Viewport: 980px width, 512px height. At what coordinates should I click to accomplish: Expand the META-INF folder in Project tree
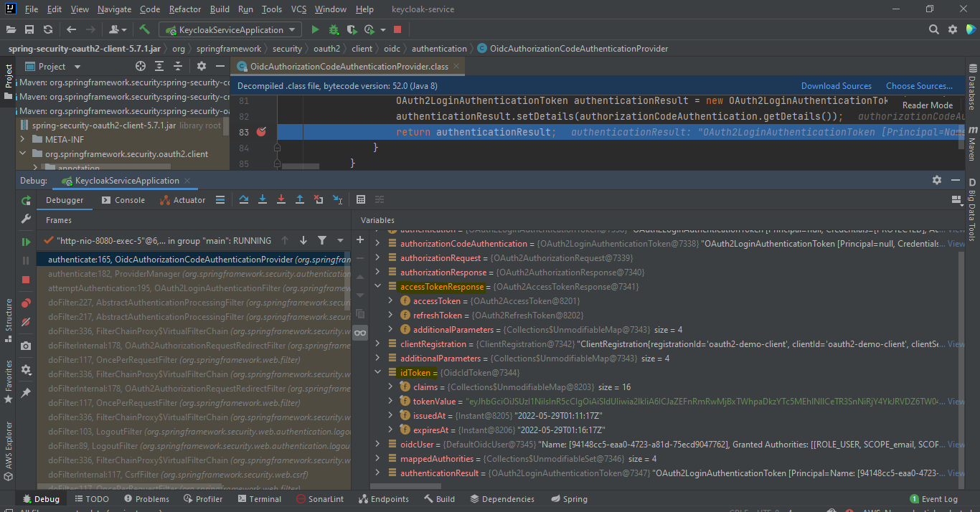[23, 139]
